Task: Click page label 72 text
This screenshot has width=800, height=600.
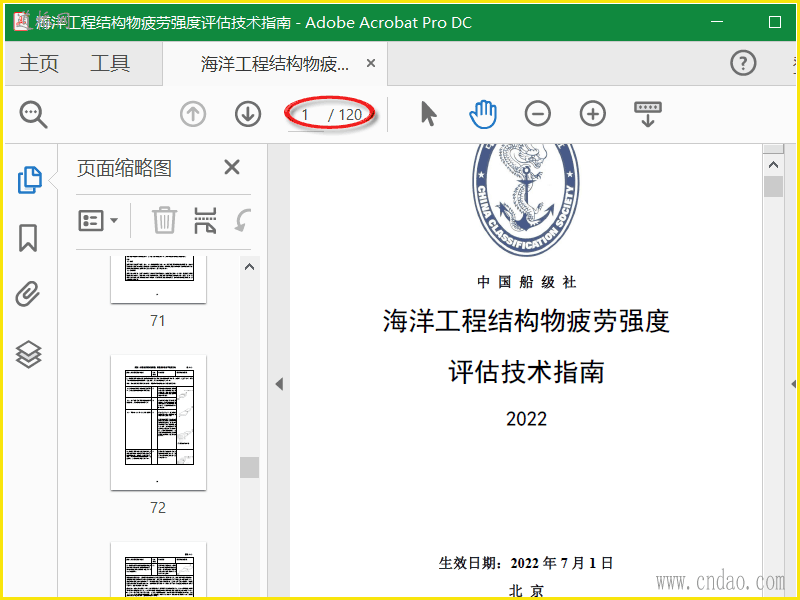Action: [x=158, y=508]
